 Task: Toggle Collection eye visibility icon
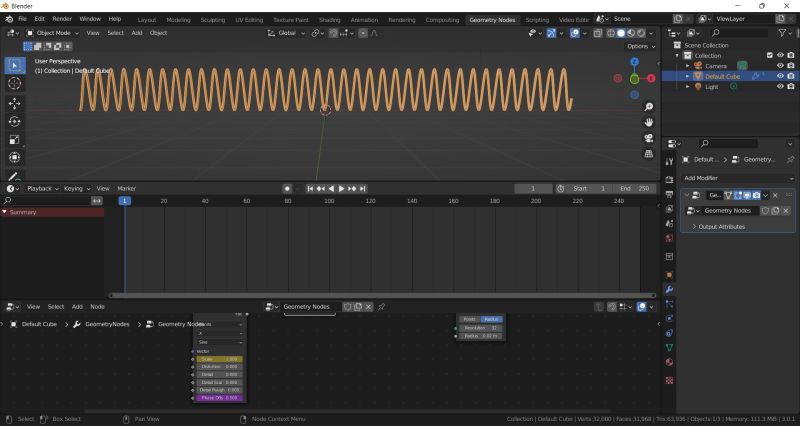click(780, 55)
